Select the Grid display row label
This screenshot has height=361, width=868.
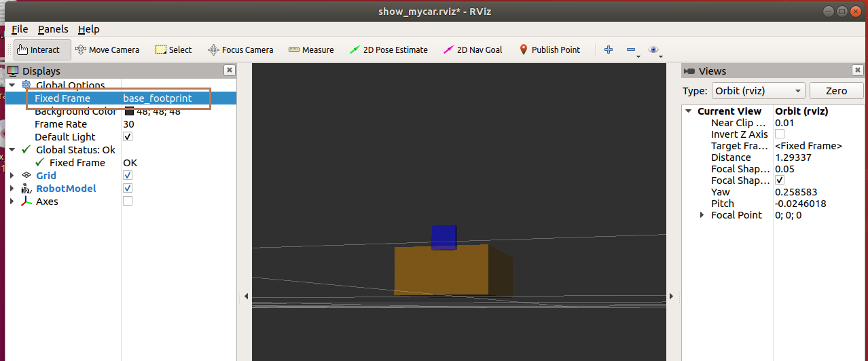[46, 175]
